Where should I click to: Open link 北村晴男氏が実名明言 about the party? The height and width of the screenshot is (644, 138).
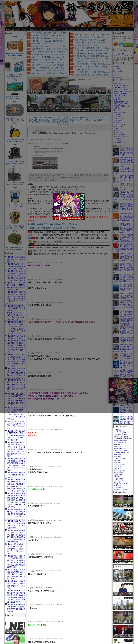click(52, 225)
